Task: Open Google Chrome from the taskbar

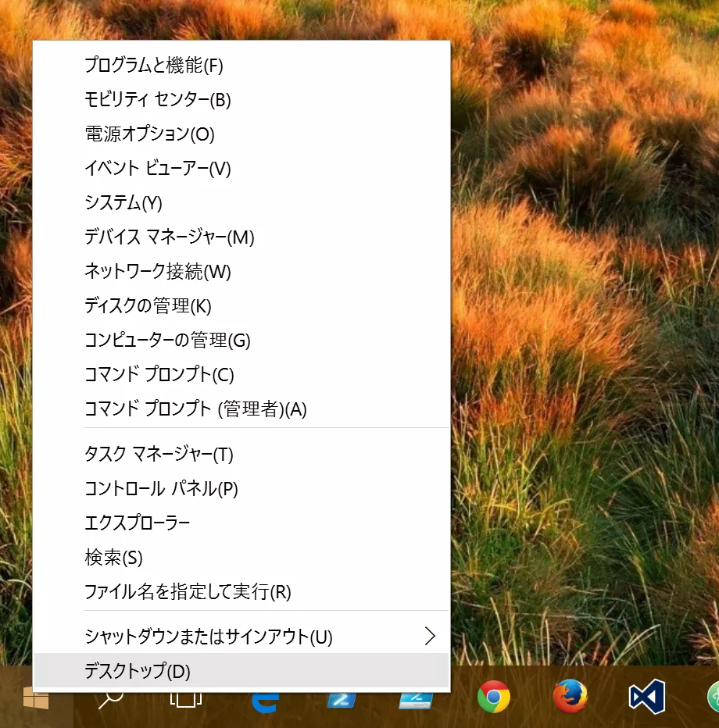Action: click(x=494, y=697)
